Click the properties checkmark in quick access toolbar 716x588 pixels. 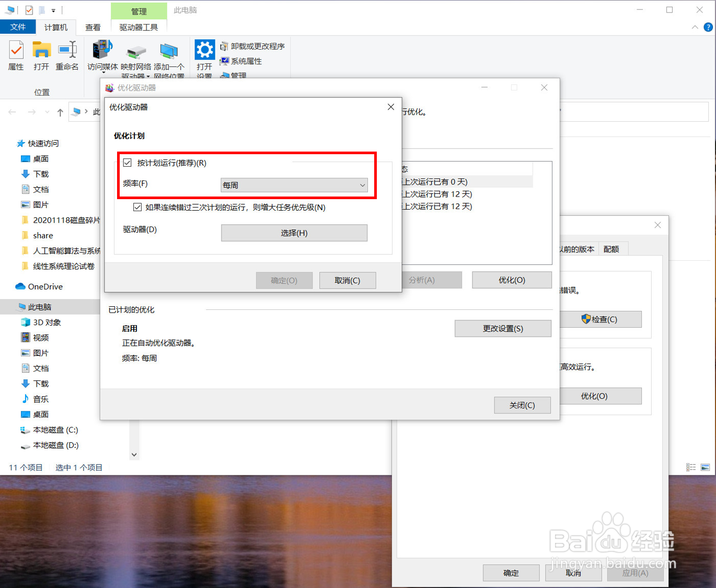29,10
